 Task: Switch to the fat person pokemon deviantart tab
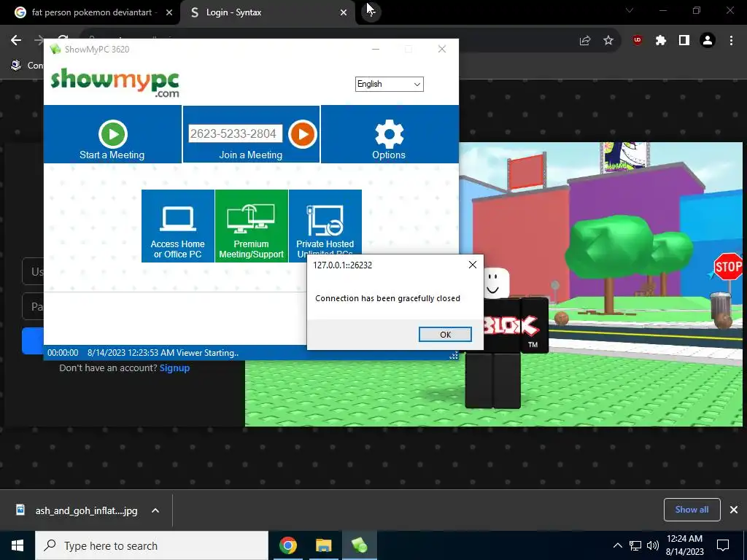(90, 12)
